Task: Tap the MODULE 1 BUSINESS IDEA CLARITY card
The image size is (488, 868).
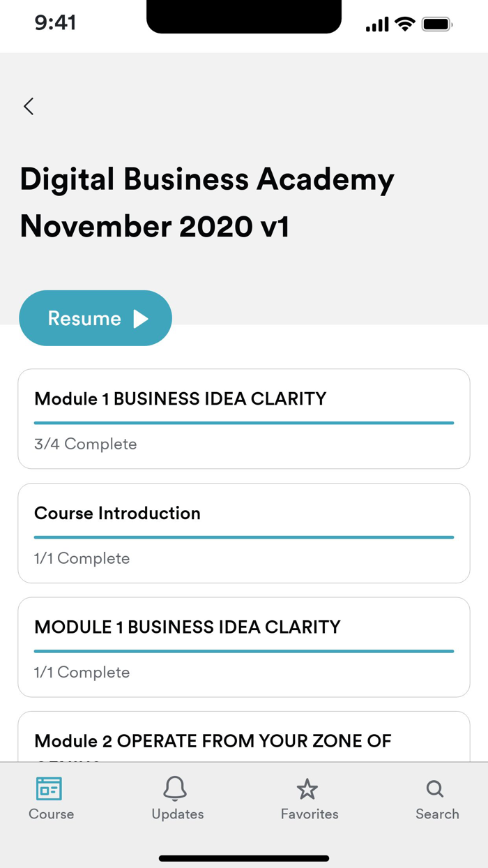Action: click(244, 647)
